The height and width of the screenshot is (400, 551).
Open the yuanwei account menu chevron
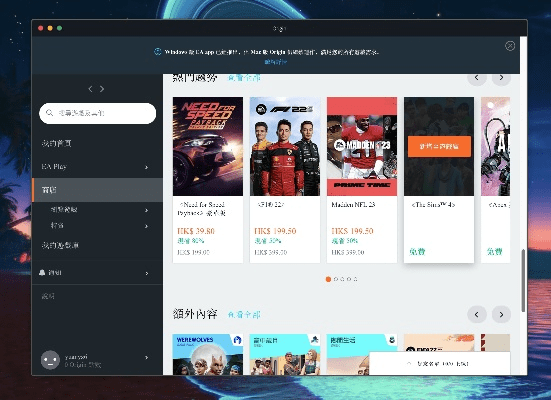(x=147, y=357)
